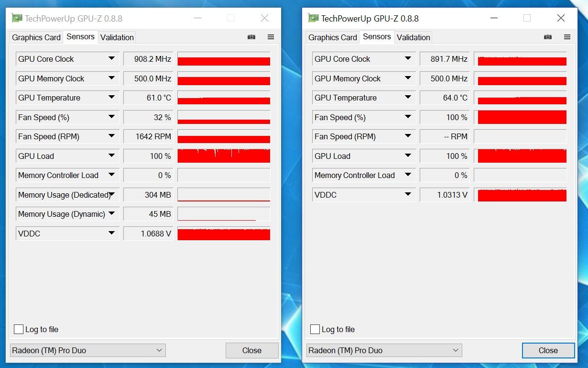Click 64.0 °C temperature value
Screen dimensions: 588x368
445,98
